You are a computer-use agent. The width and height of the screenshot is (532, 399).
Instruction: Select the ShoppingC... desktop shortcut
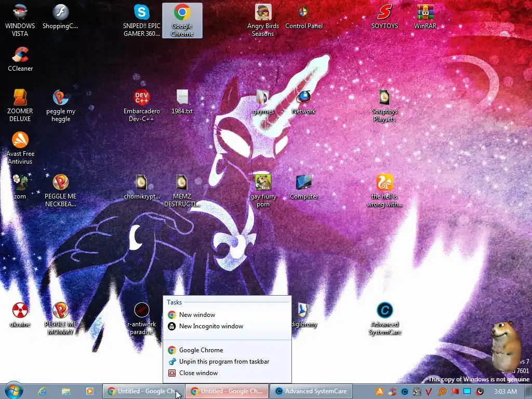click(x=60, y=17)
